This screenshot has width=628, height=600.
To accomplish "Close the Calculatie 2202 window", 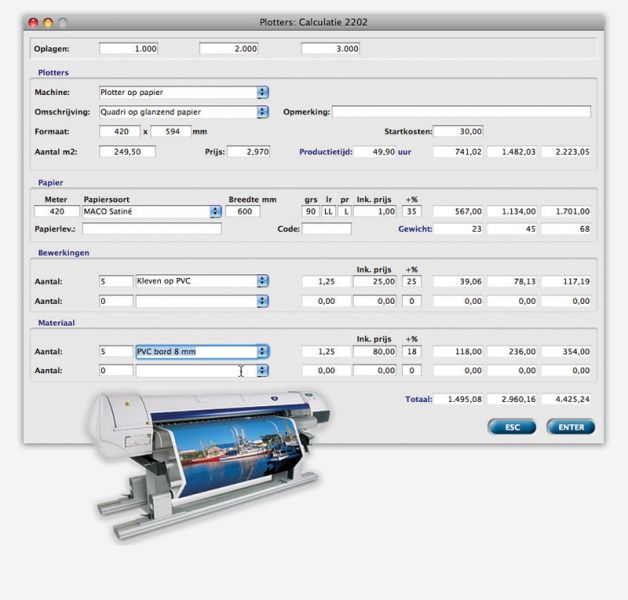I will 33,22.
